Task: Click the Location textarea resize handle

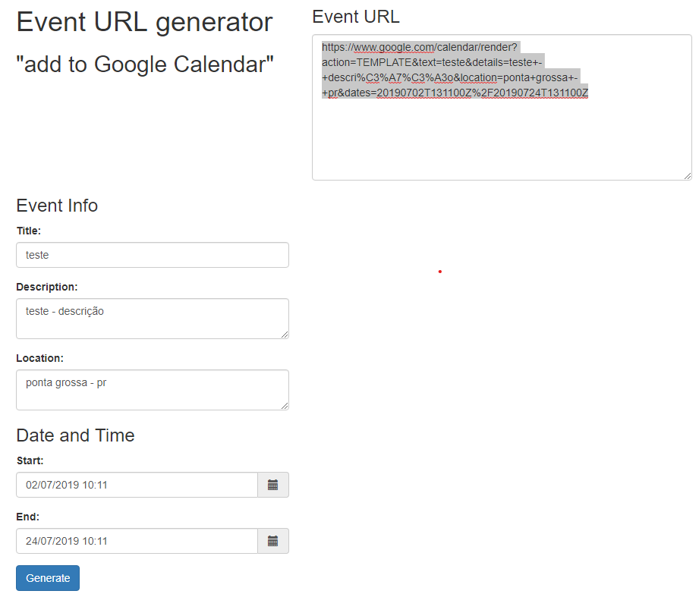Action: pyautogui.click(x=285, y=406)
